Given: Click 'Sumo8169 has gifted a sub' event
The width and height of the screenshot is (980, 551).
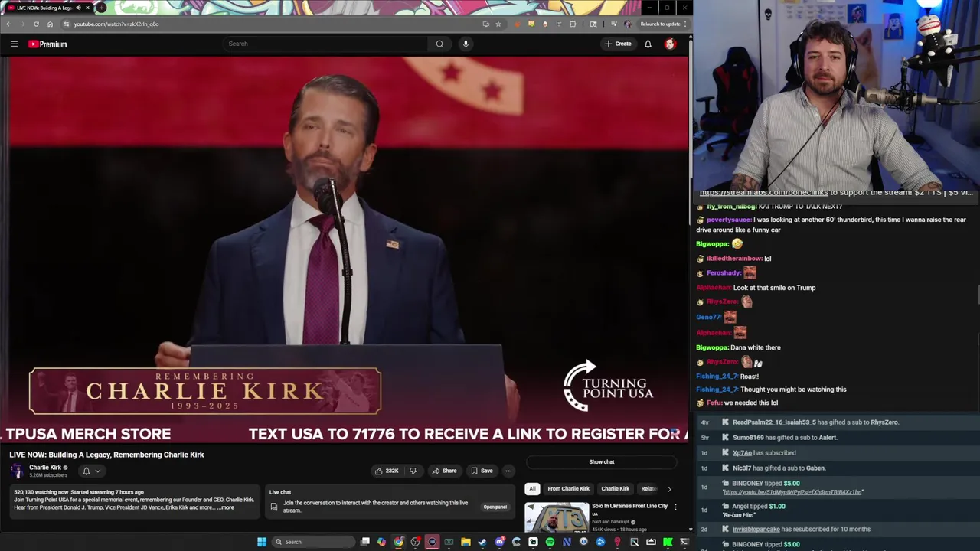Looking at the screenshot, I should tap(785, 438).
